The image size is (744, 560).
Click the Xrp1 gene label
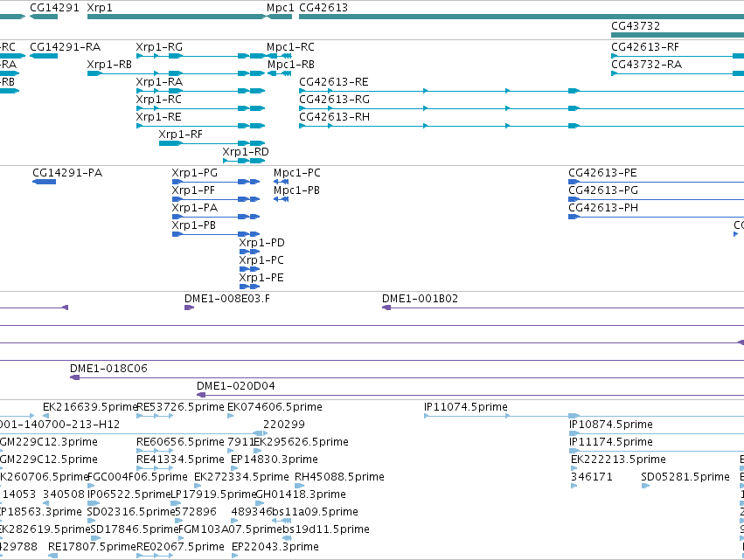point(100,8)
